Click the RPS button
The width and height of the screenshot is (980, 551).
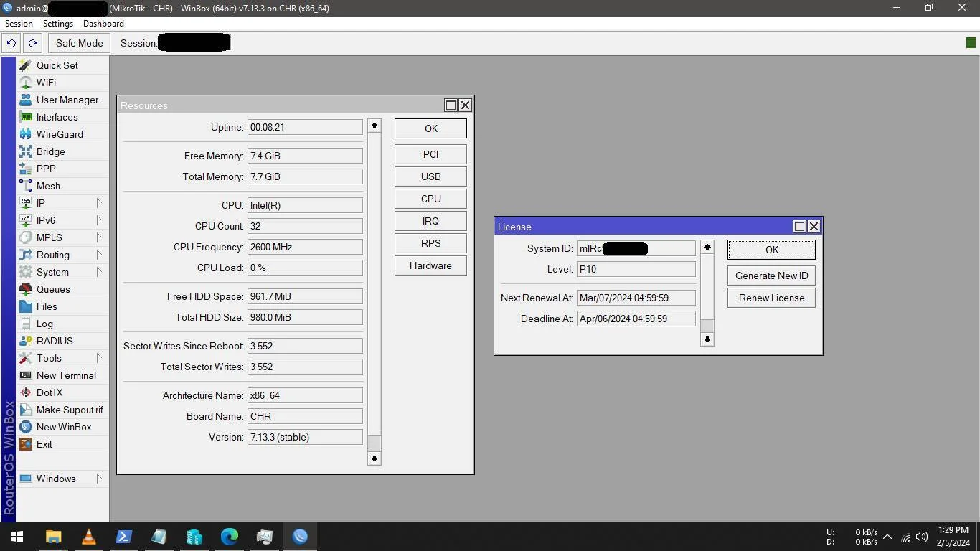[430, 243]
